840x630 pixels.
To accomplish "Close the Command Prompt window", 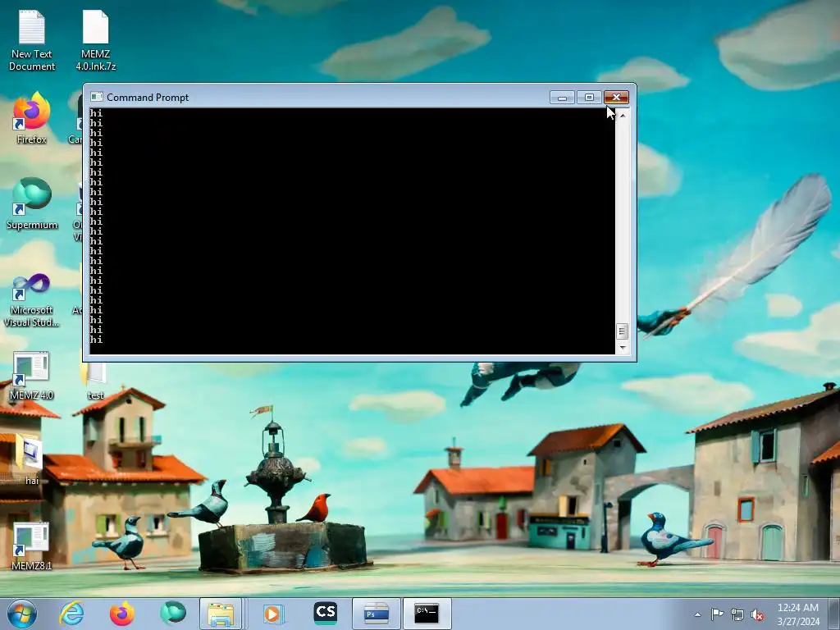I will (616, 97).
